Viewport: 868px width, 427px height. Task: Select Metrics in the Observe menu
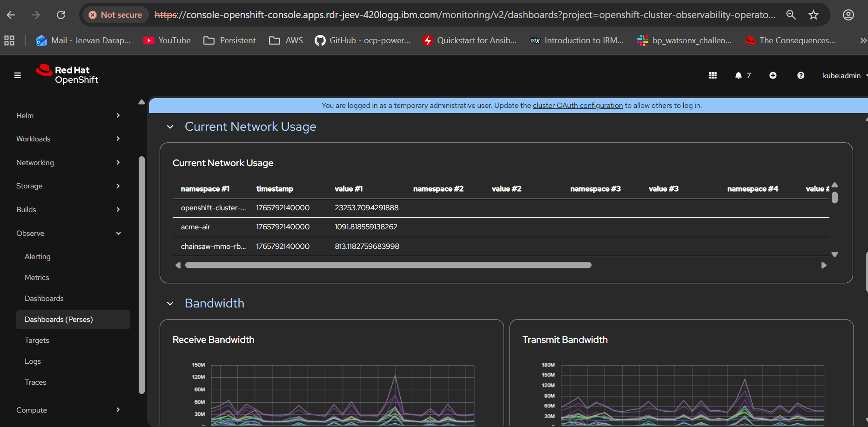[37, 277]
